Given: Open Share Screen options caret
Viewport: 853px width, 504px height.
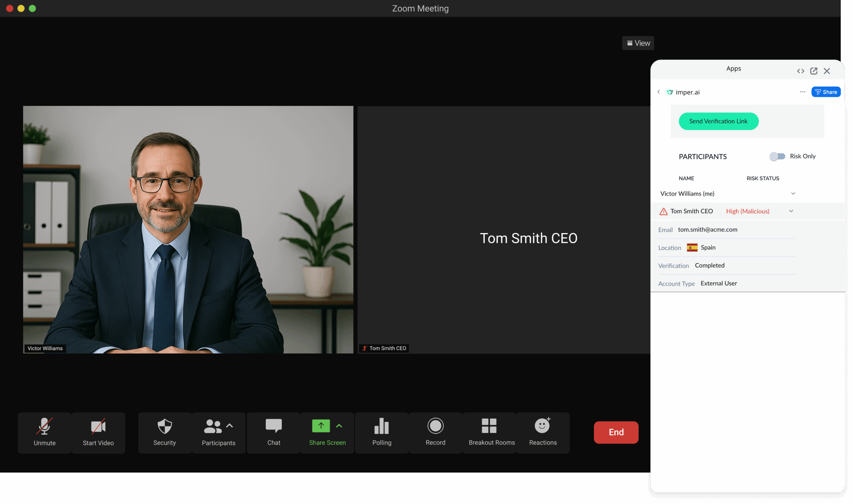Looking at the screenshot, I should [339, 425].
